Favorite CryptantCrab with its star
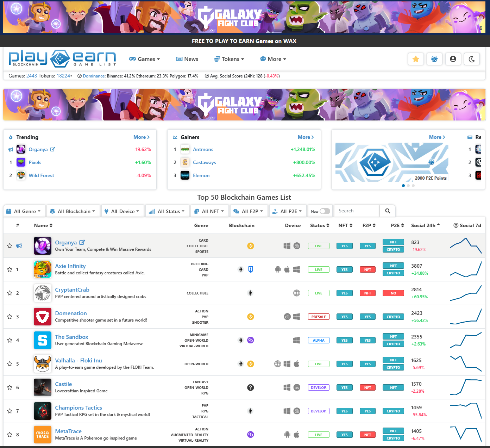This screenshot has width=490, height=448. 10,293
